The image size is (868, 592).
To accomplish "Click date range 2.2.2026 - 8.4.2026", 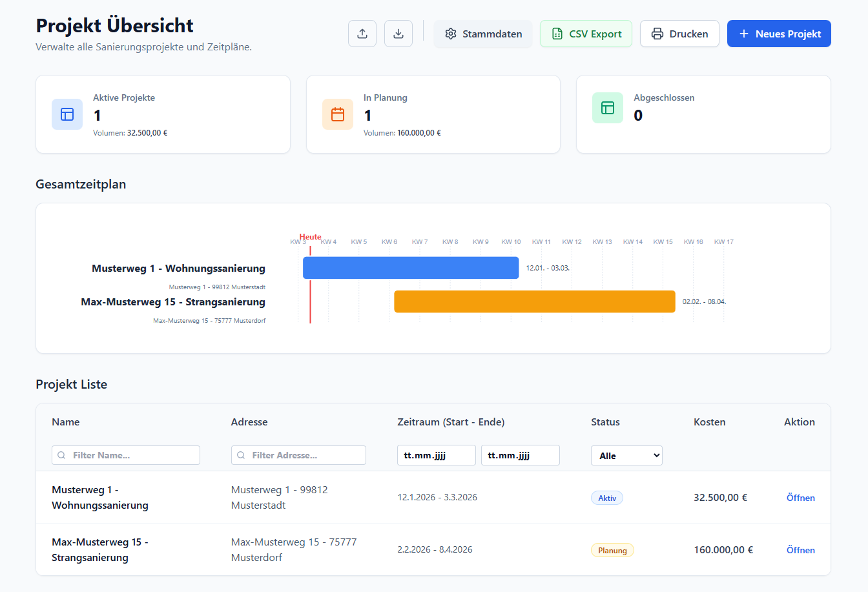I will click(435, 549).
